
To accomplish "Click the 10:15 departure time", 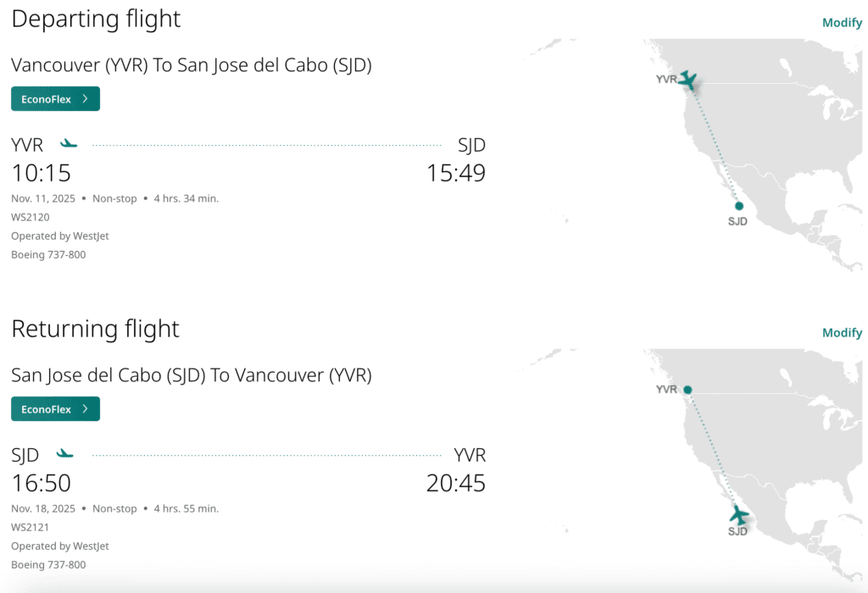I will point(41,173).
